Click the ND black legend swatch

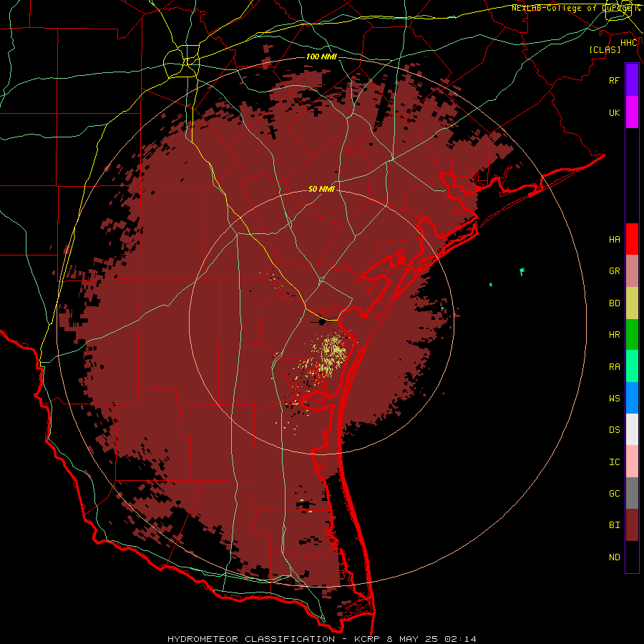coord(632,557)
